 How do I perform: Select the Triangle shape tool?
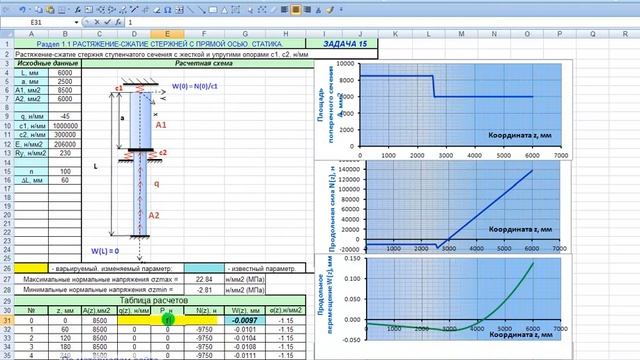pos(224,10)
